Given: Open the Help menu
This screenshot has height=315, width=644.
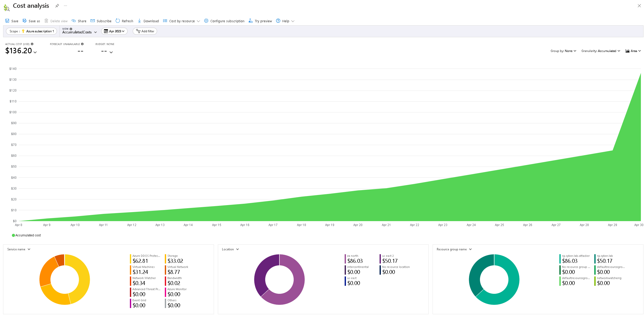Looking at the screenshot, I should tap(285, 21).
